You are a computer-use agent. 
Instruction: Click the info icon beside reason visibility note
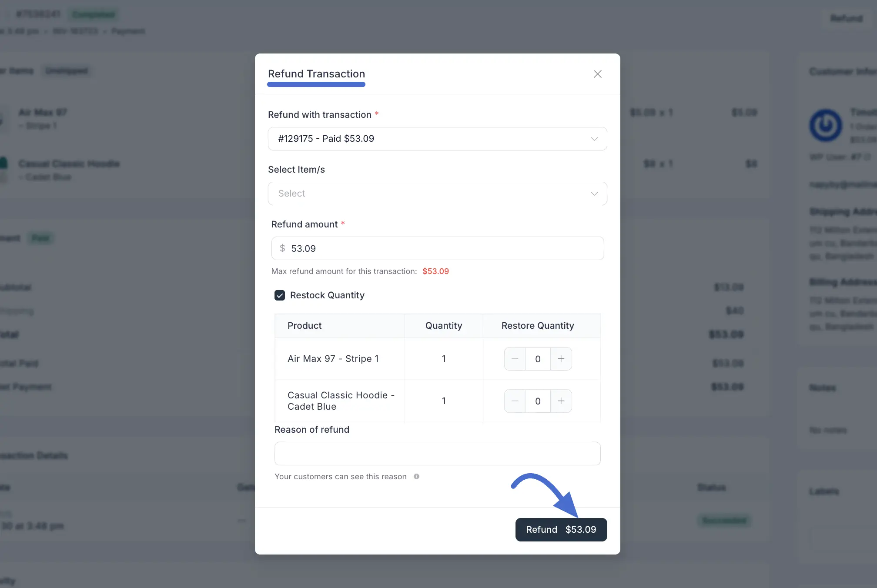tap(416, 476)
